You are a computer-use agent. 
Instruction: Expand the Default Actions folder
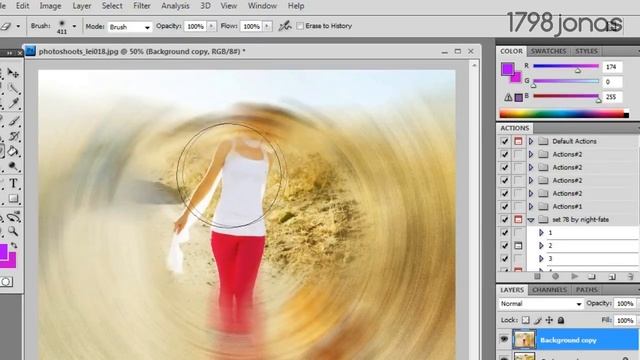[531, 141]
